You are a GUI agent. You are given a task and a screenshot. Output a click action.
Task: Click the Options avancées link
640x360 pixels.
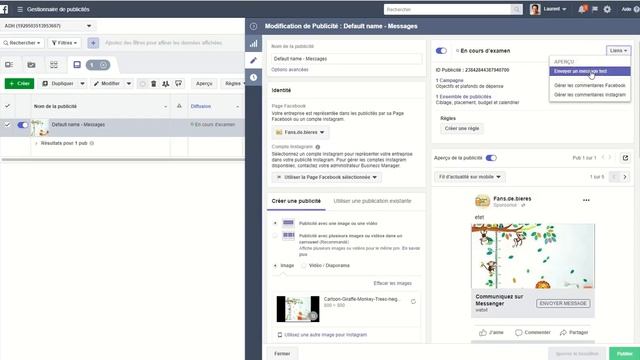pos(290,70)
